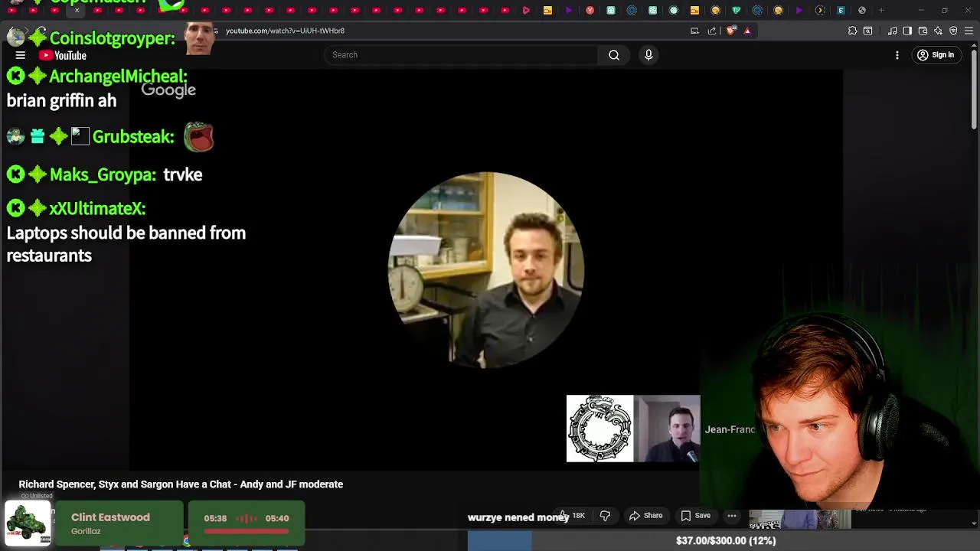Open the YouTube hamburger guide menu

21,55
